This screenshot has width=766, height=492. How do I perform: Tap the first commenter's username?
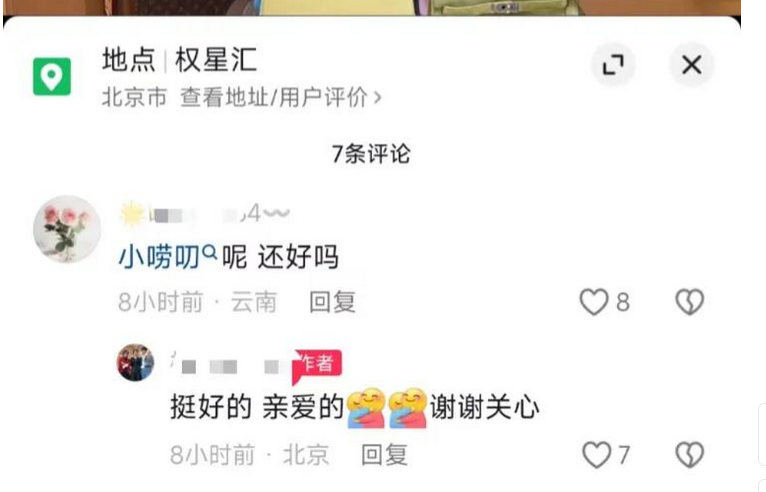click(x=205, y=214)
